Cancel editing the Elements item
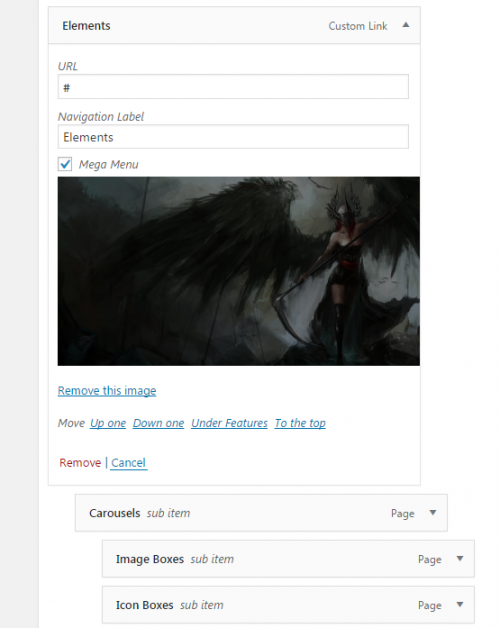The width and height of the screenshot is (500, 628). click(128, 463)
